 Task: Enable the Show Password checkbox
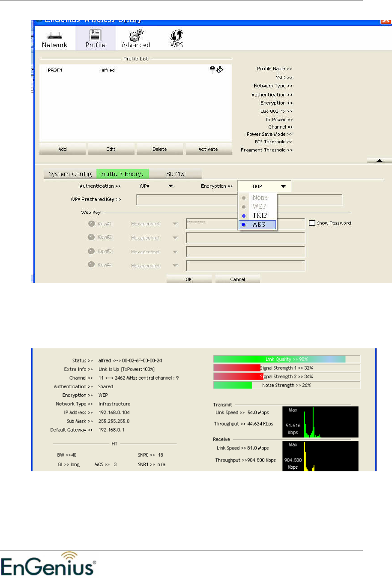point(312,223)
